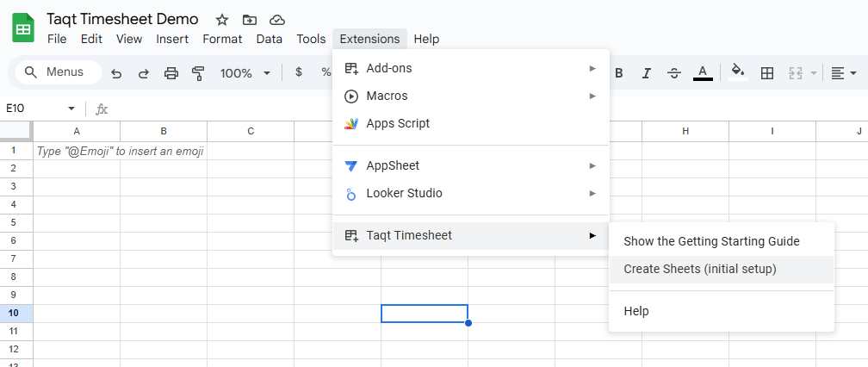
Task: Open the Google Sheets home icon
Action: [x=23, y=28]
